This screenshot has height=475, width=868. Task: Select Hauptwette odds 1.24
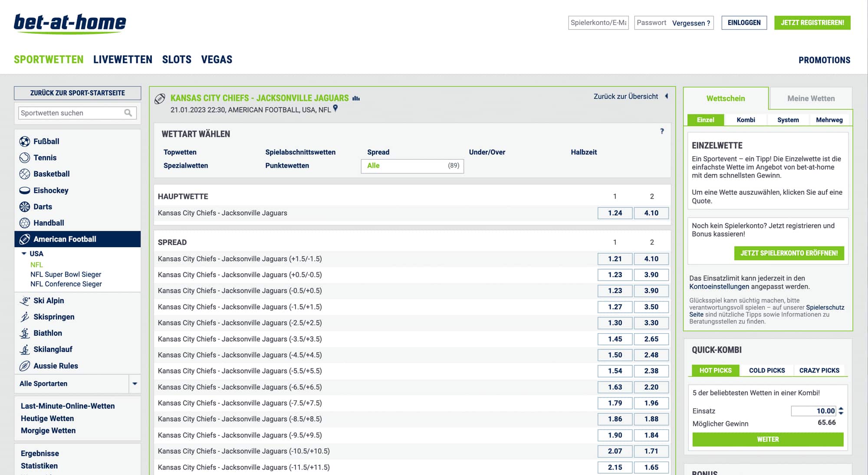615,213
